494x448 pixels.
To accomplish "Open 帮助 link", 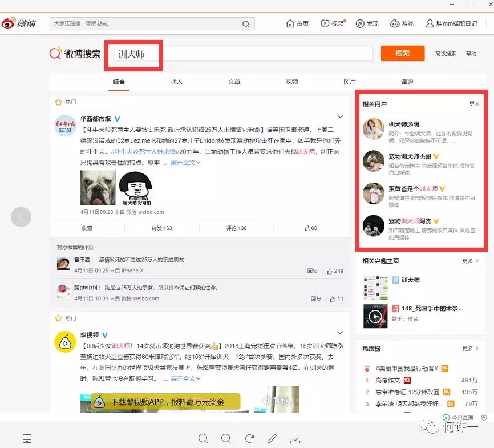I will pyautogui.click(x=471, y=54).
